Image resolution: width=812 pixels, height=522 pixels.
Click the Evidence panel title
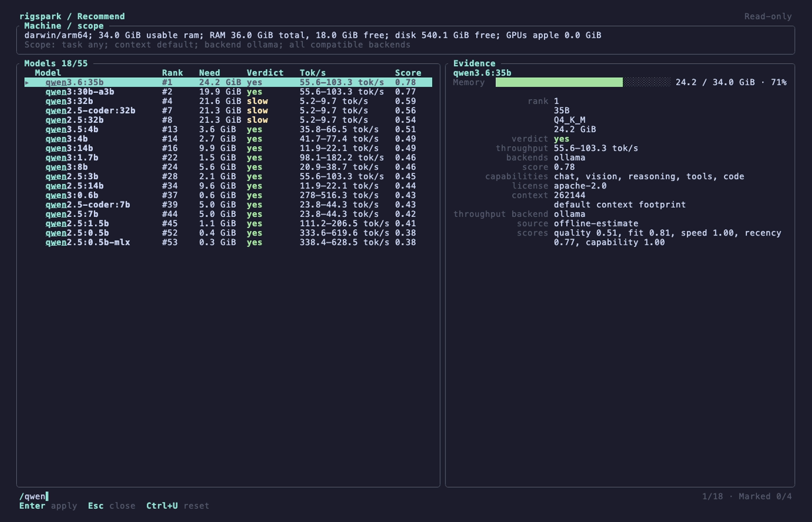(x=474, y=63)
